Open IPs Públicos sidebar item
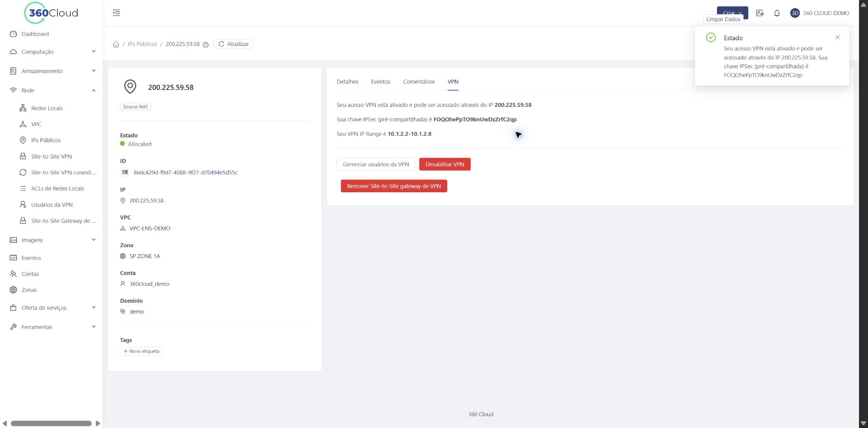 pos(45,140)
